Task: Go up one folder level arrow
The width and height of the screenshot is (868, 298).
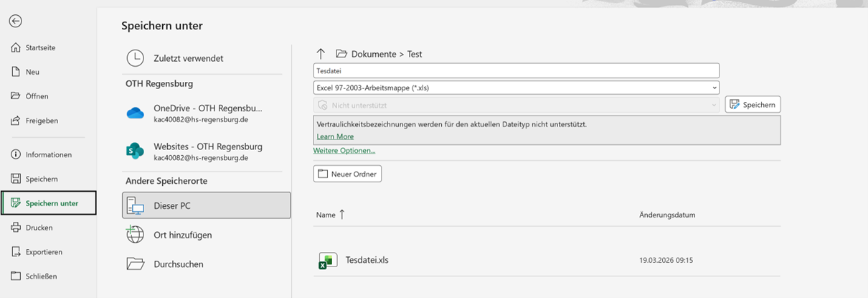Action: tap(321, 54)
